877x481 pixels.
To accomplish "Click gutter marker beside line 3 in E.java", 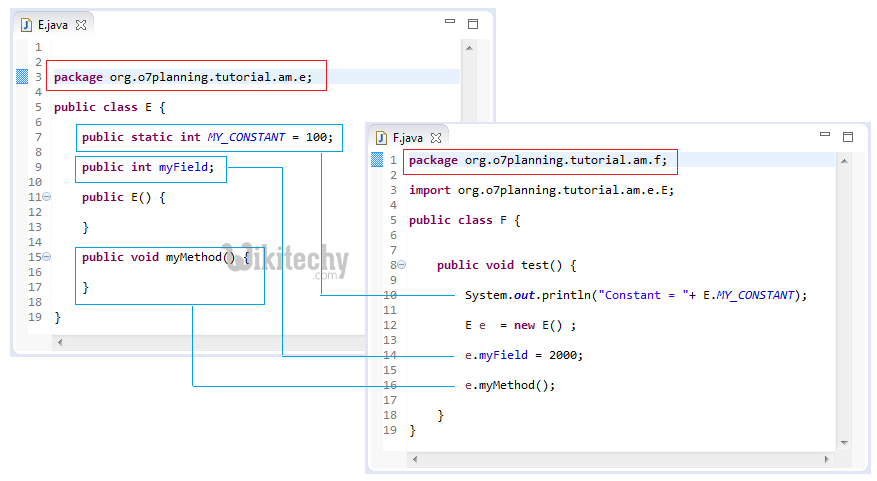I will tap(22, 76).
